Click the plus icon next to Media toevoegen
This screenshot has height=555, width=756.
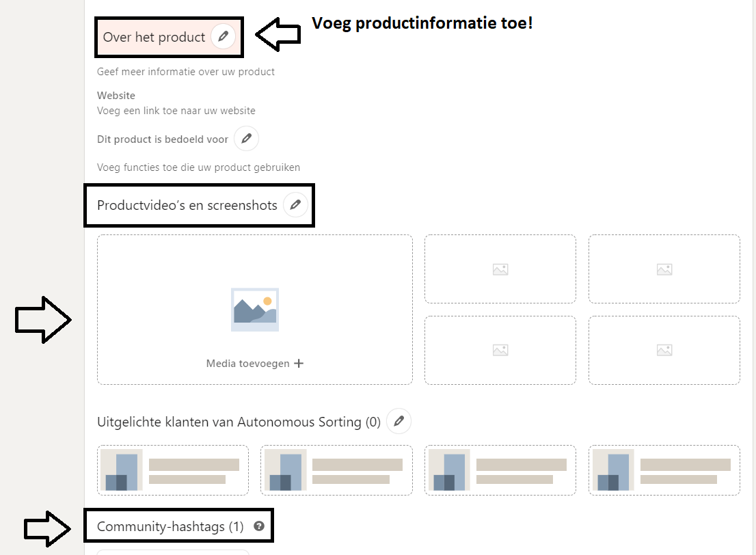click(x=299, y=363)
